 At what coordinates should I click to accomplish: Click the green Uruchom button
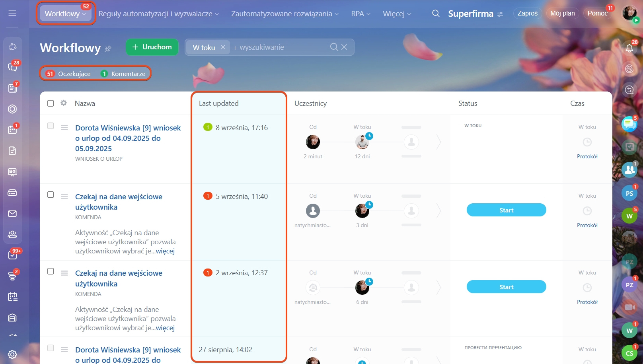pyautogui.click(x=152, y=47)
